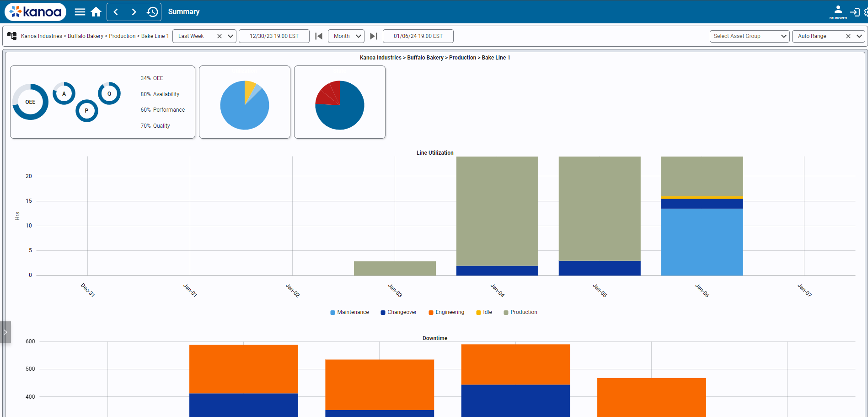Toggle Maintenance series in legend
Viewport: 868px width, 417px height.
point(349,312)
